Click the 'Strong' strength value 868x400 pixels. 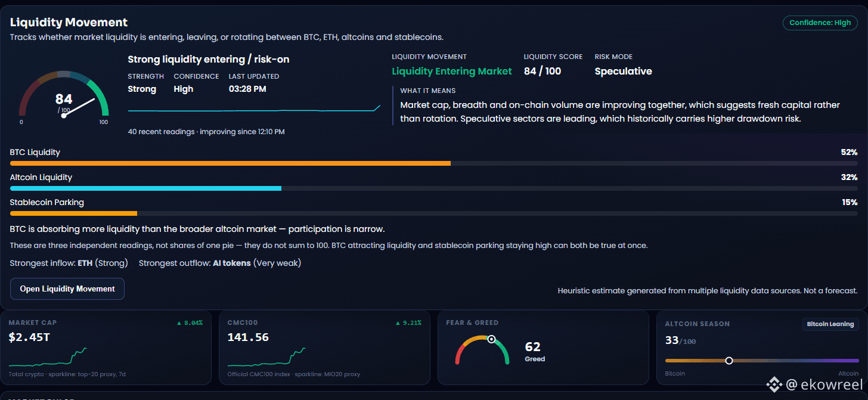[x=142, y=89]
